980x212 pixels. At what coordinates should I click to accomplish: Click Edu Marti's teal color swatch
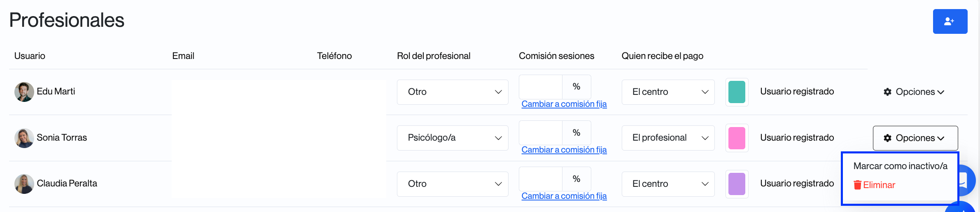click(x=737, y=92)
